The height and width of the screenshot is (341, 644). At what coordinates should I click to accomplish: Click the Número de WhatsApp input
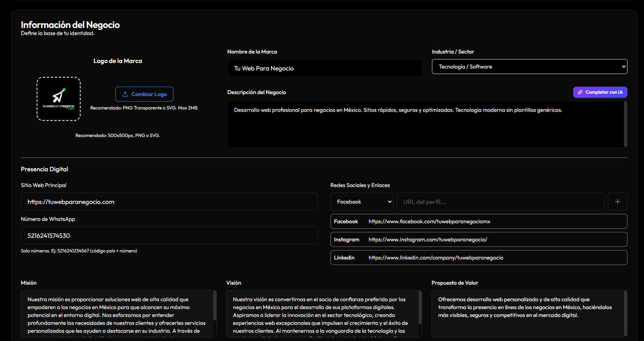pyautogui.click(x=169, y=235)
